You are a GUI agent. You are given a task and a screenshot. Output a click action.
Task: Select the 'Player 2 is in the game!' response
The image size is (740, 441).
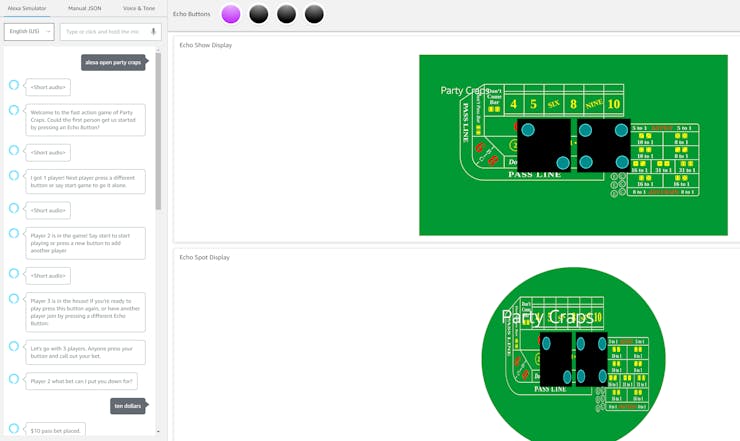[85, 243]
